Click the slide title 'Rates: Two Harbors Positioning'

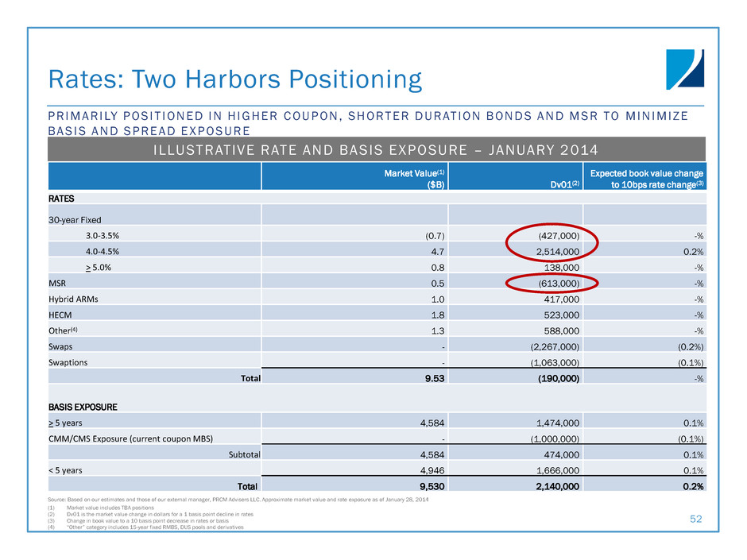(234, 79)
